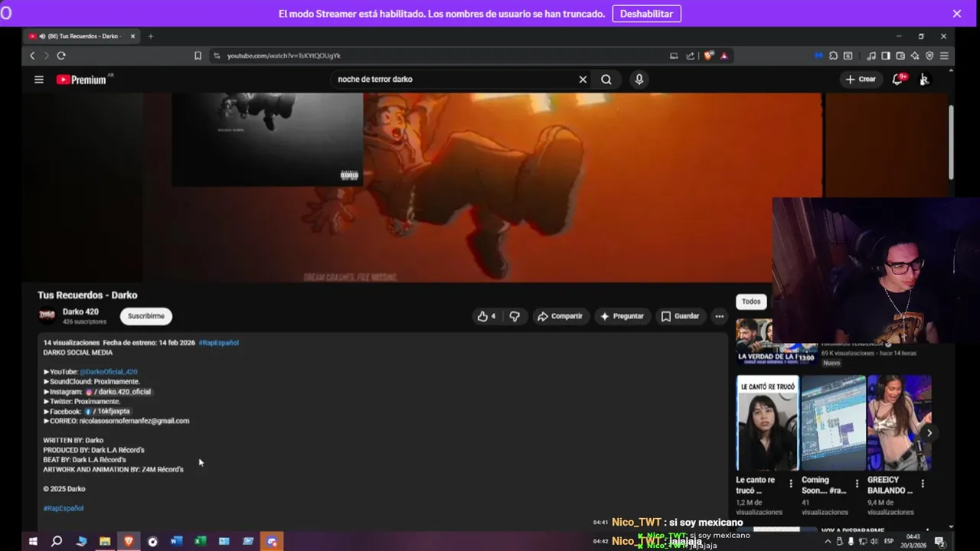The width and height of the screenshot is (980, 551).
Task: Dismiss the Streamer mode banner
Action: coord(957,14)
